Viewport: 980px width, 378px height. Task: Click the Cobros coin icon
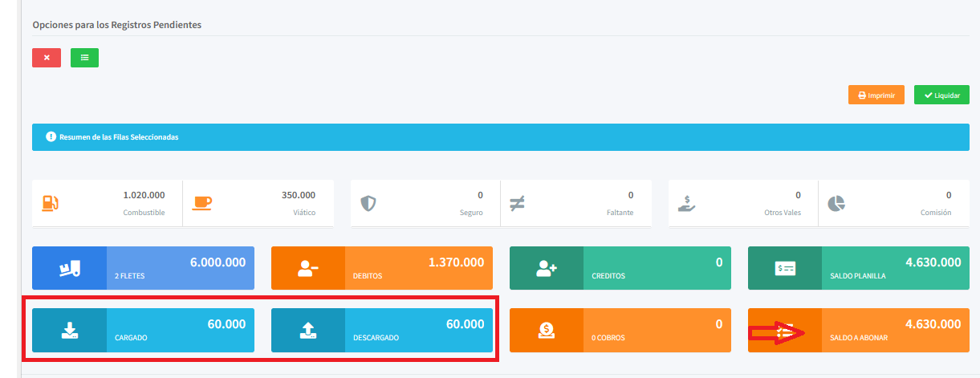[547, 330]
